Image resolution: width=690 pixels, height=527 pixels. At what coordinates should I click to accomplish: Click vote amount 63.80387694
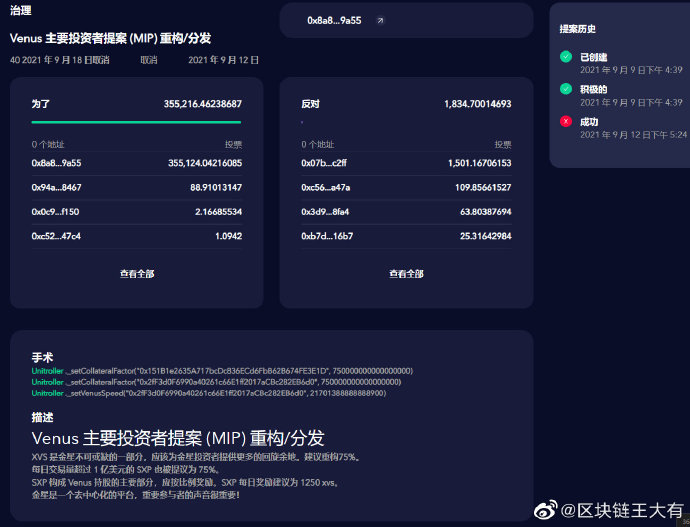(486, 212)
